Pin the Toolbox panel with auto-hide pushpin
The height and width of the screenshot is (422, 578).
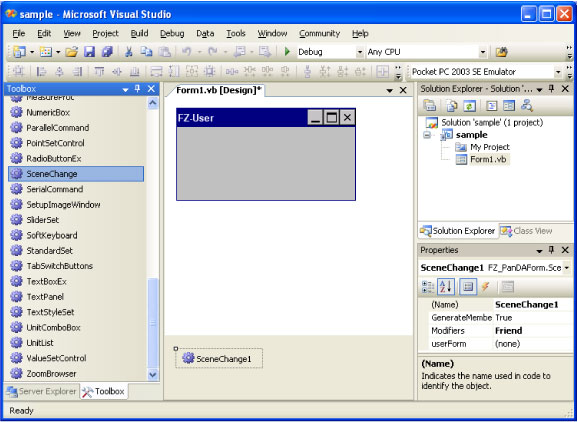[x=137, y=89]
